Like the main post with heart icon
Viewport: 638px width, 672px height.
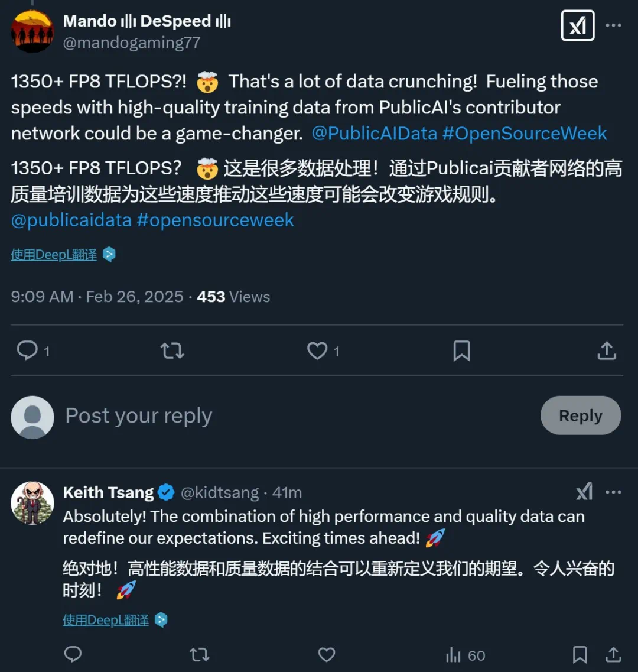tap(317, 350)
